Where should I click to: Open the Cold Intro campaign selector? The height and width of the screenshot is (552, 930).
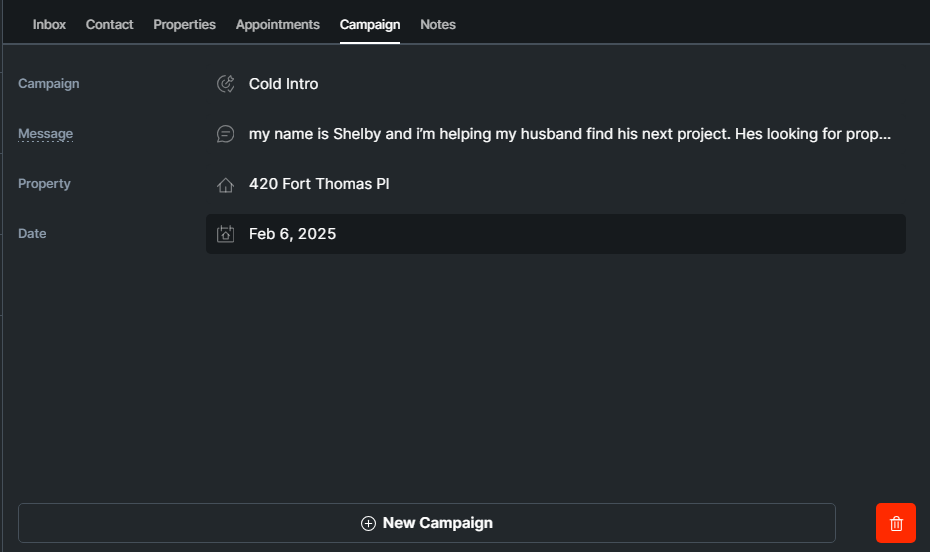pos(284,84)
